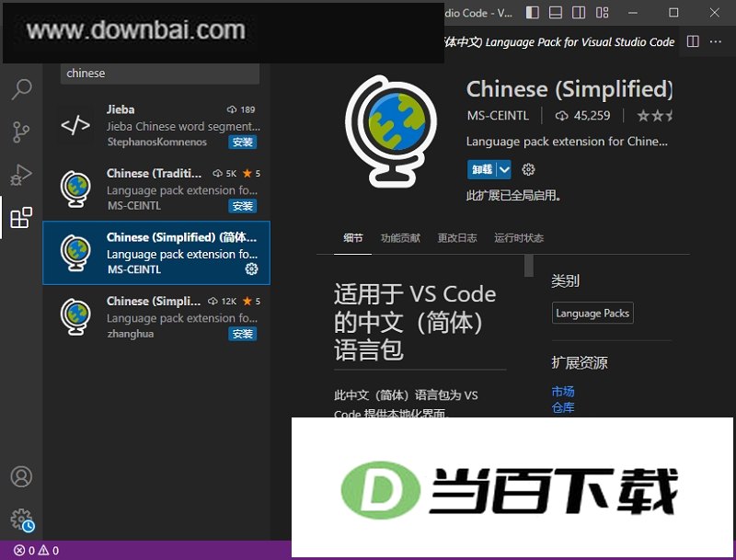Image resolution: width=736 pixels, height=560 pixels.
Task: Open gear for Chinese (Simplified) MS-CEINTL list item
Action: coord(251,269)
